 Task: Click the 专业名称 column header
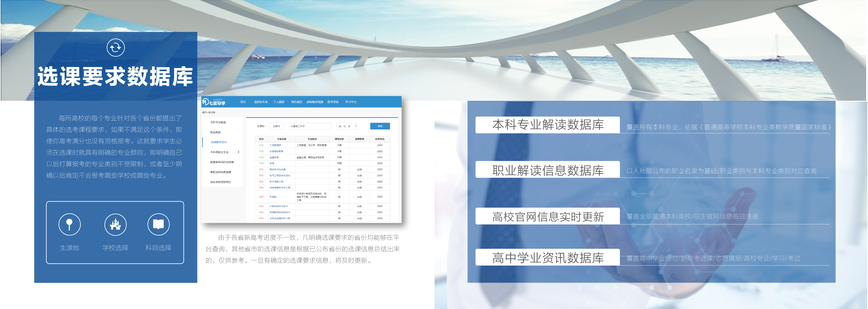282,139
